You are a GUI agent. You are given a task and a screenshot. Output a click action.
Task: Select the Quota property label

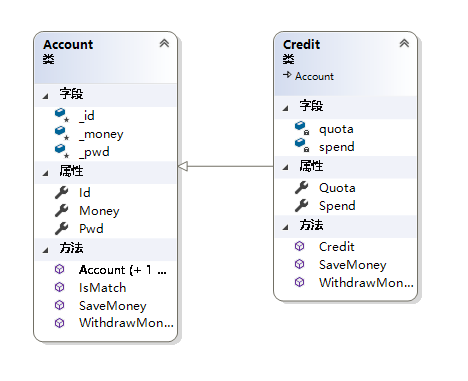click(337, 188)
